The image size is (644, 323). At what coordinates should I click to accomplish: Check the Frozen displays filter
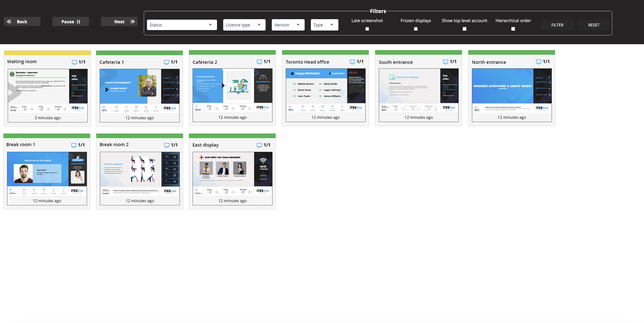[416, 29]
